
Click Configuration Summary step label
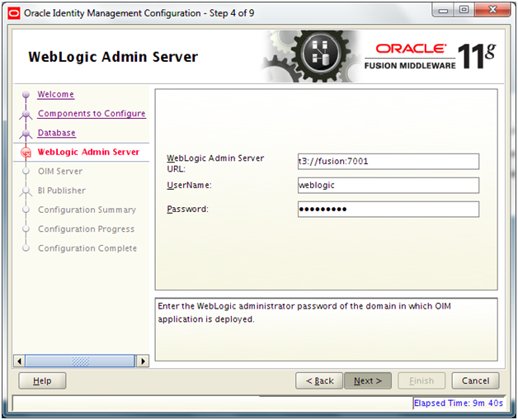click(x=87, y=210)
